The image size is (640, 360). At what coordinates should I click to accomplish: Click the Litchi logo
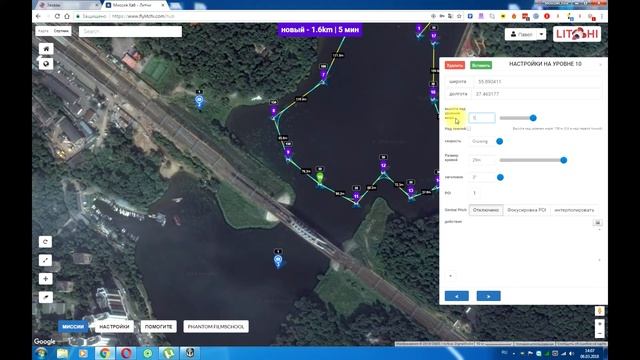[x=577, y=34]
